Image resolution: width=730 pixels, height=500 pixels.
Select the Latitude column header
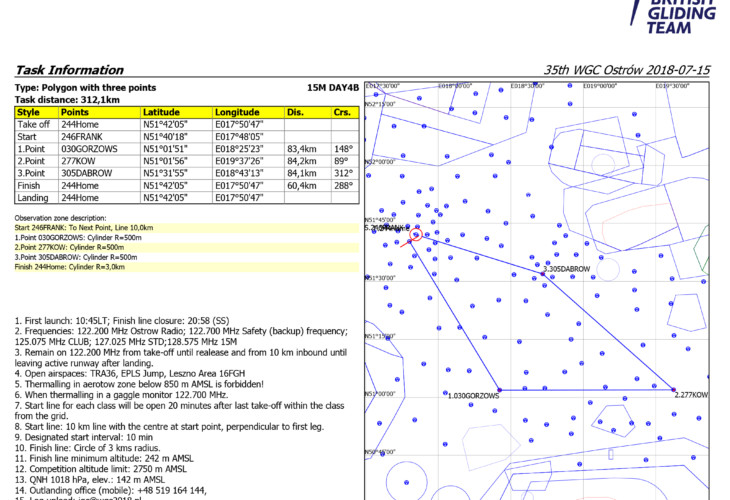tap(175, 113)
